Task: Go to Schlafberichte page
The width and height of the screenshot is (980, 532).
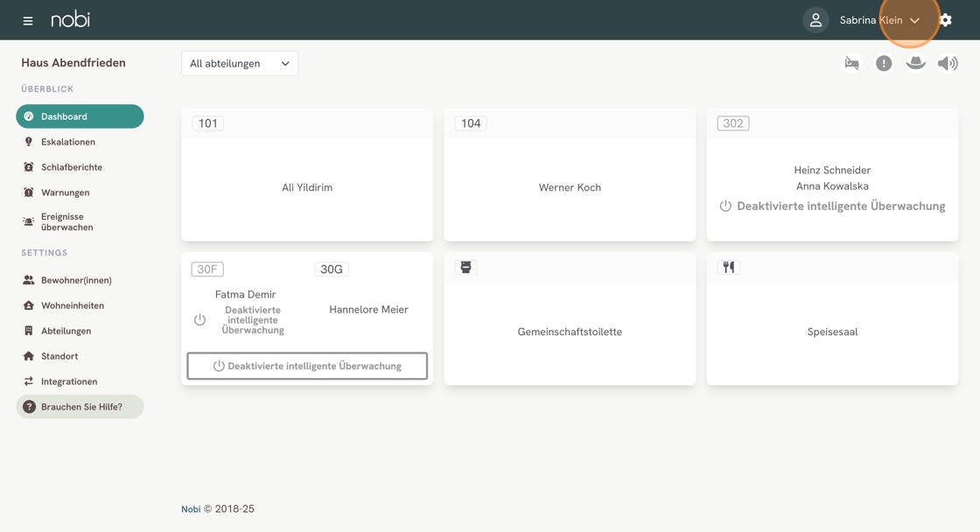Action: (72, 167)
